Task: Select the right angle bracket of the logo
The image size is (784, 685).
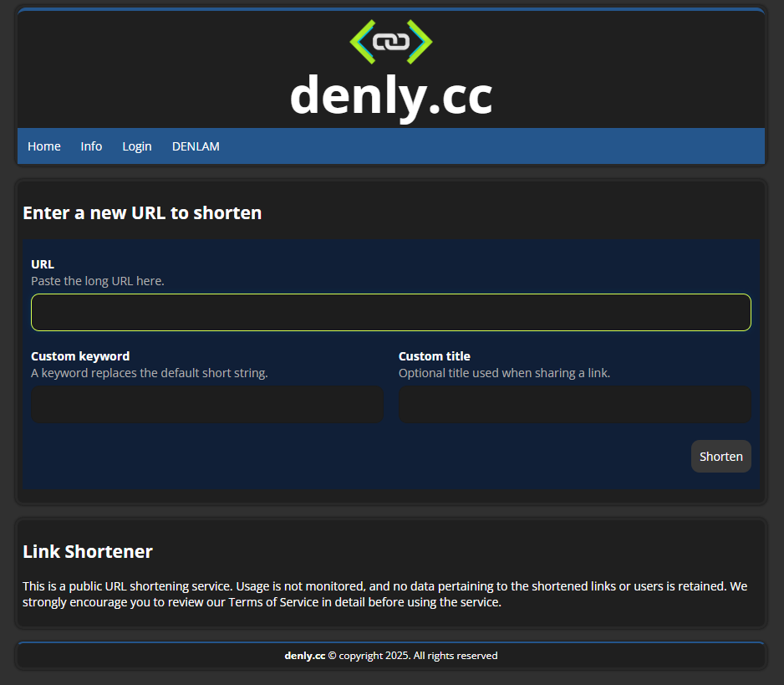Action: click(420, 40)
